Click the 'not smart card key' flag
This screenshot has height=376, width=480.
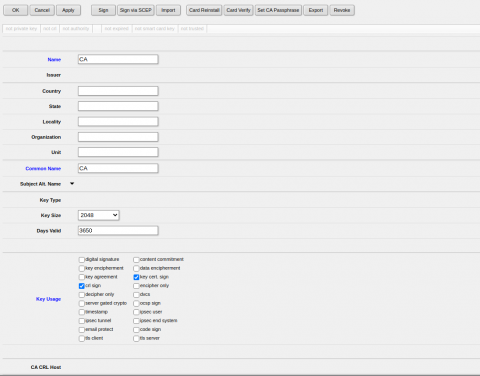[155, 29]
